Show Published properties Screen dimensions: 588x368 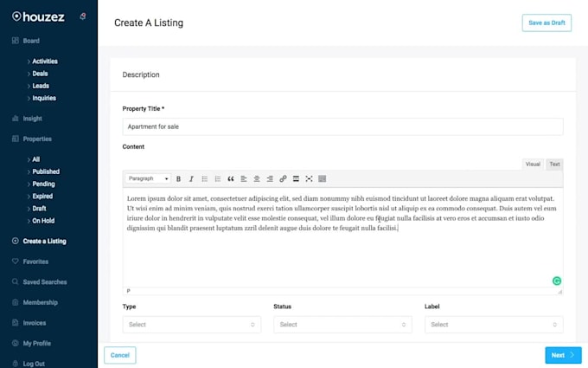click(x=46, y=171)
